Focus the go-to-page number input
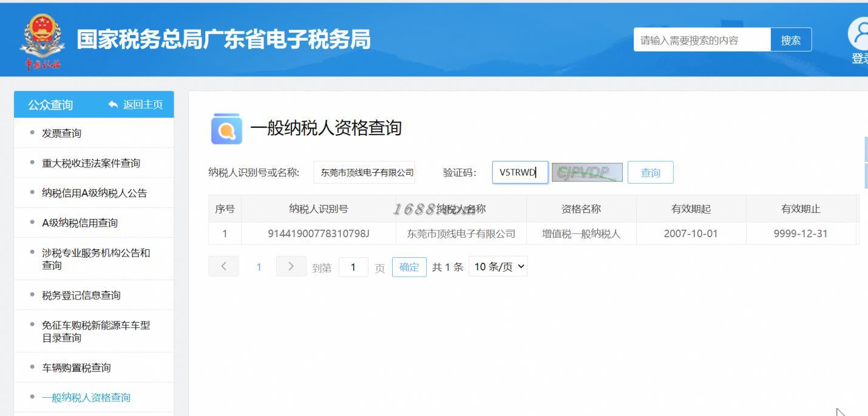868x416 pixels. coord(353,267)
